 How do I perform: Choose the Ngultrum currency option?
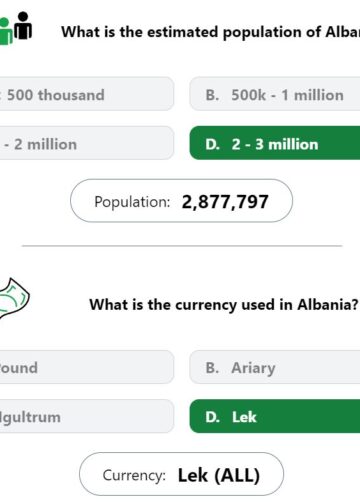(x=87, y=416)
